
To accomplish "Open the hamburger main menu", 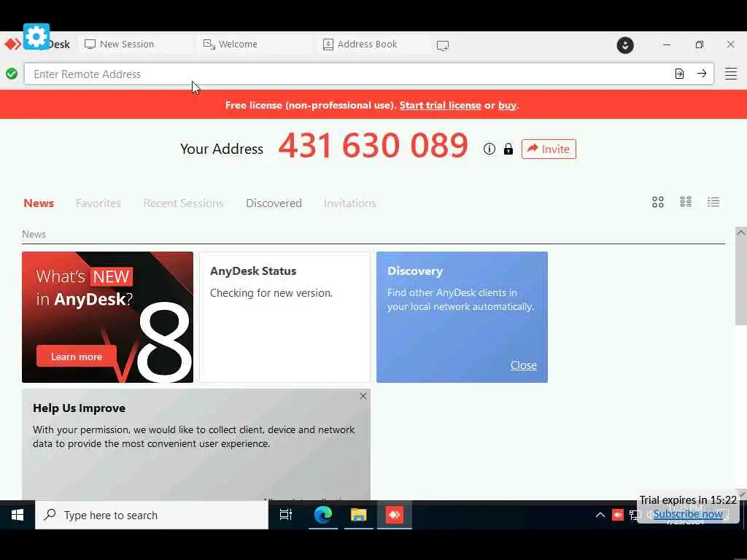I will [731, 74].
